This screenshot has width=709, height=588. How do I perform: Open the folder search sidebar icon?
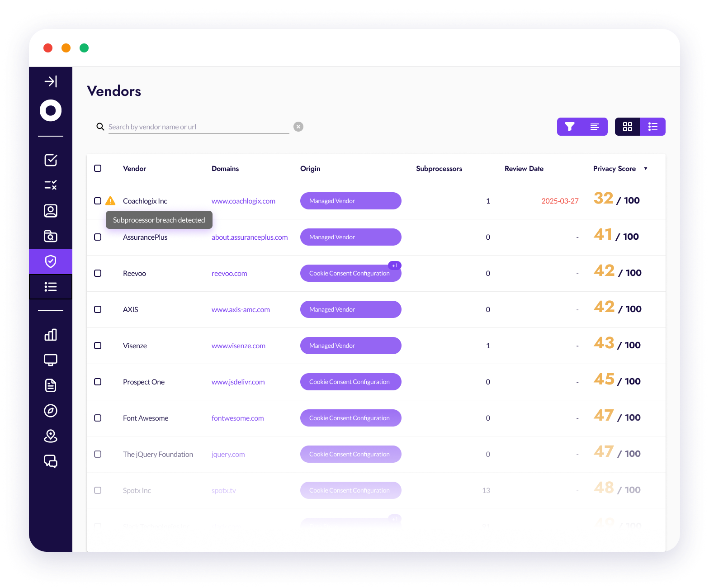point(51,236)
